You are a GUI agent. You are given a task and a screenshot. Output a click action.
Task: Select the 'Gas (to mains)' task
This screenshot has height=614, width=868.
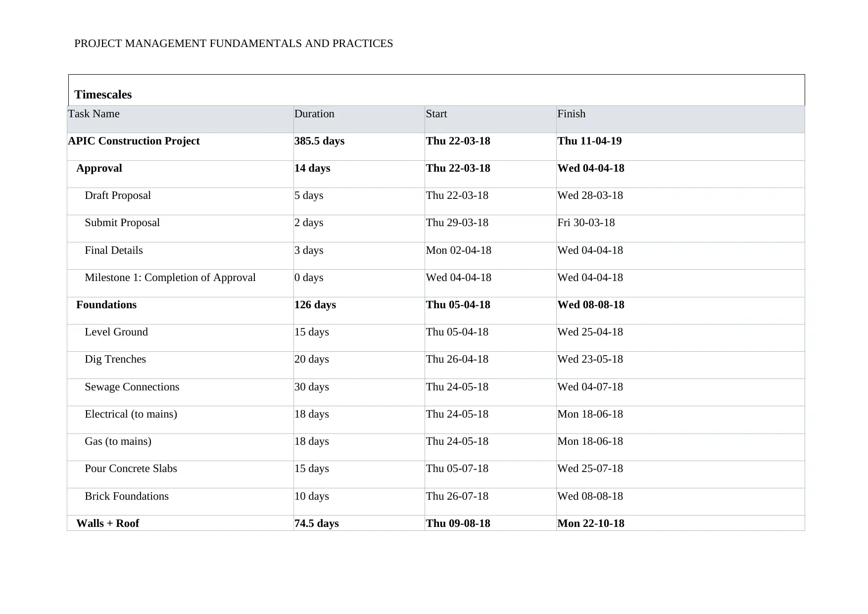(118, 441)
